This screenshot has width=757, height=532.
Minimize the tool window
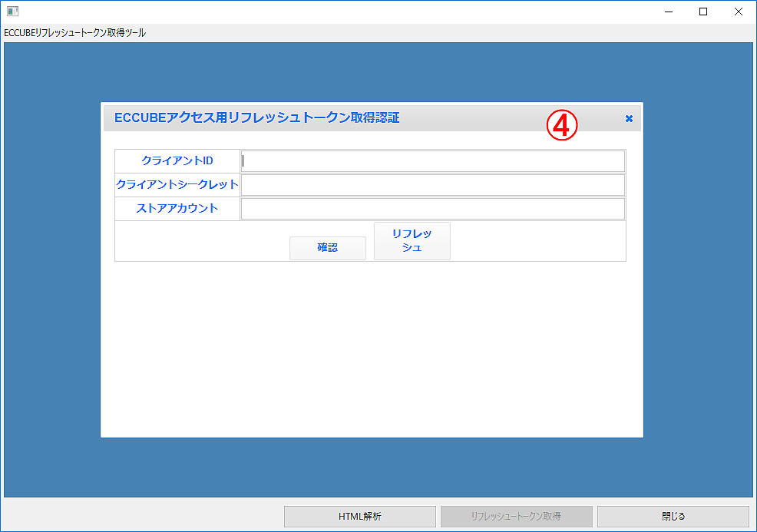pos(669,12)
